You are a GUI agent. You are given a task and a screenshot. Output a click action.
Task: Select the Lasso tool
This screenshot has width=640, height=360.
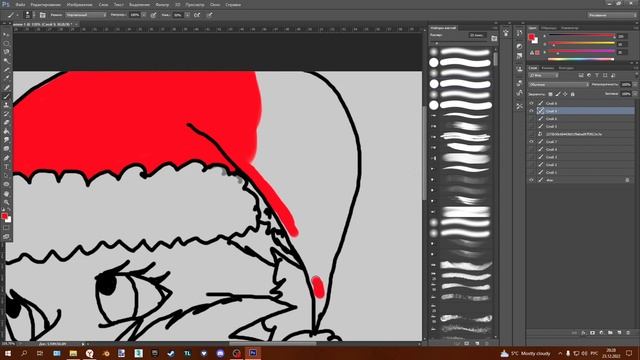pyautogui.click(x=7, y=52)
